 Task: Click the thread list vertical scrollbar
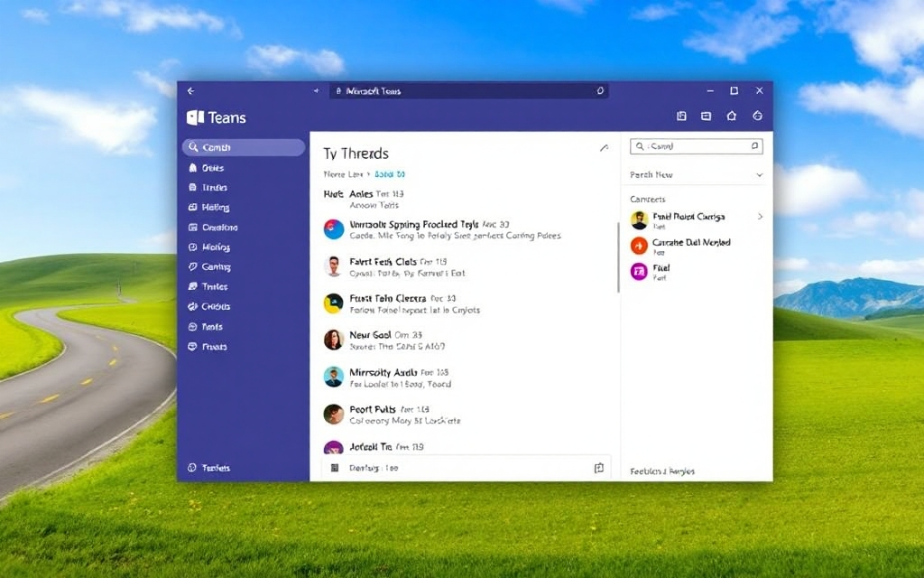click(617, 257)
